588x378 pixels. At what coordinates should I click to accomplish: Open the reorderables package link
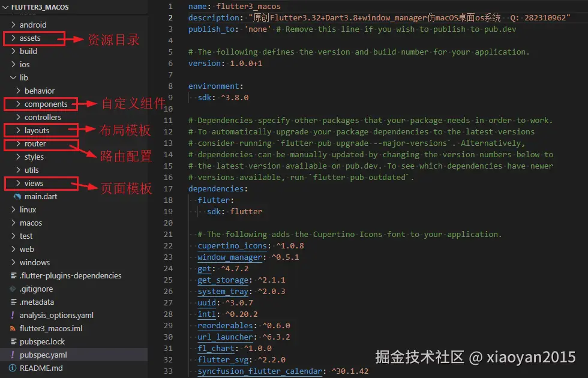pos(226,326)
